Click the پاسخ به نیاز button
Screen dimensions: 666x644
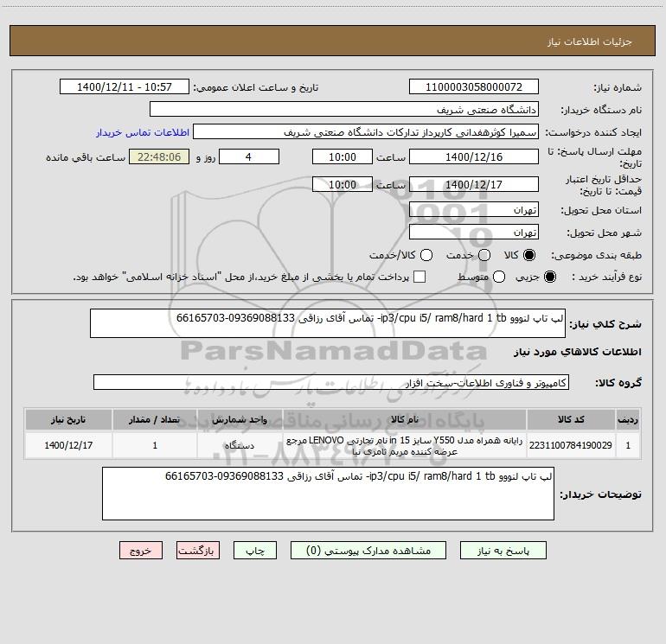click(503, 551)
